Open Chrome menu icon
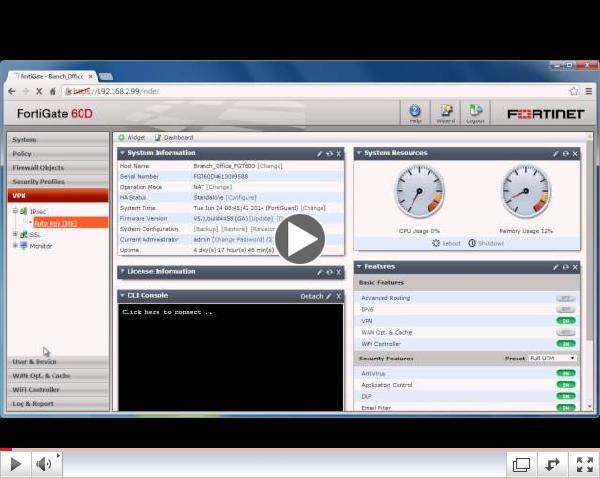Screen dimensions: 600x478 pyautogui.click(x=589, y=91)
